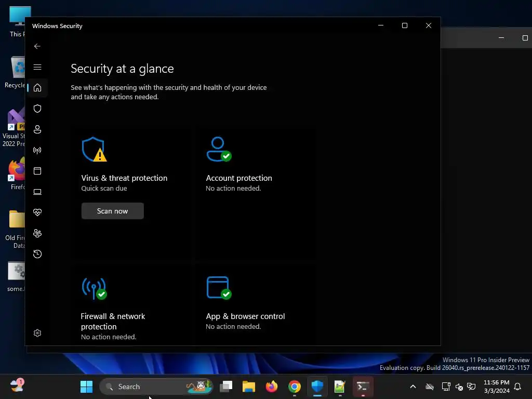Open Family options sidebar icon

point(37,233)
